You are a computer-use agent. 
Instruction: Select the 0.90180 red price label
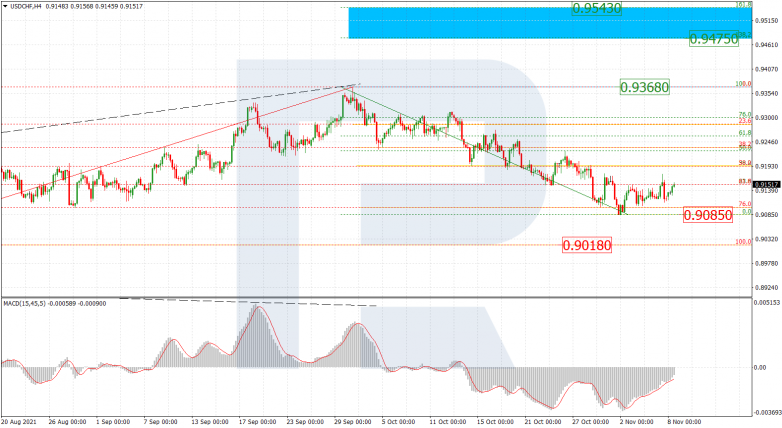click(x=586, y=245)
